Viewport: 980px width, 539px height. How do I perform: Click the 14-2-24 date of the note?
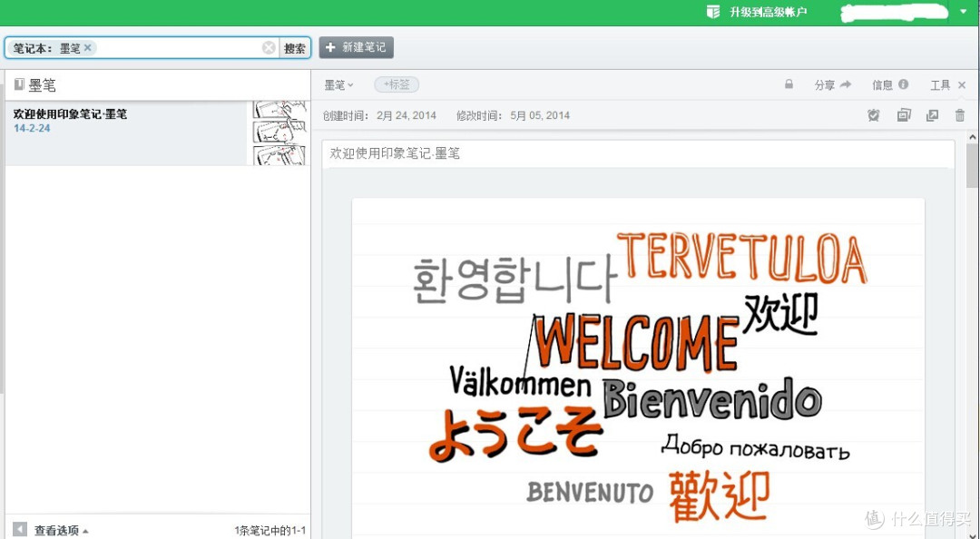pos(32,128)
